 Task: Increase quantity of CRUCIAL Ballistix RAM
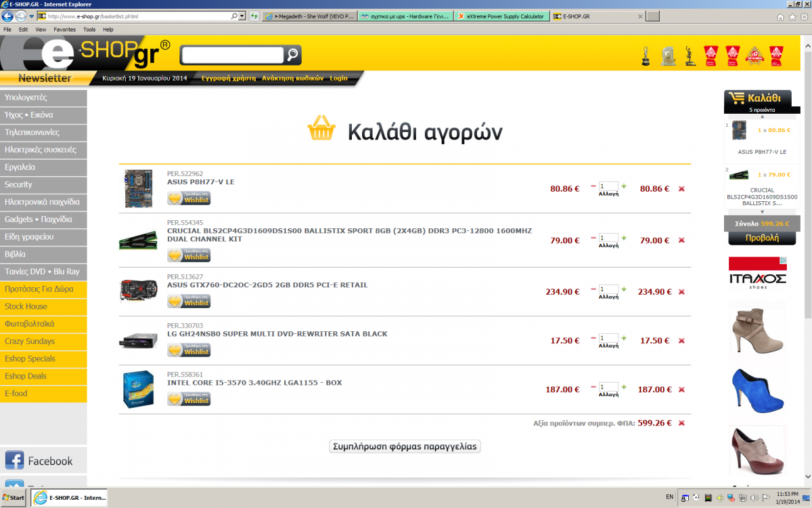pyautogui.click(x=624, y=238)
